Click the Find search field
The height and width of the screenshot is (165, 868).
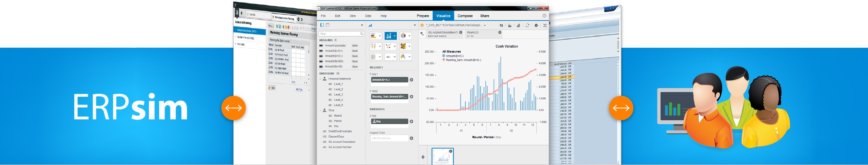pos(341,33)
